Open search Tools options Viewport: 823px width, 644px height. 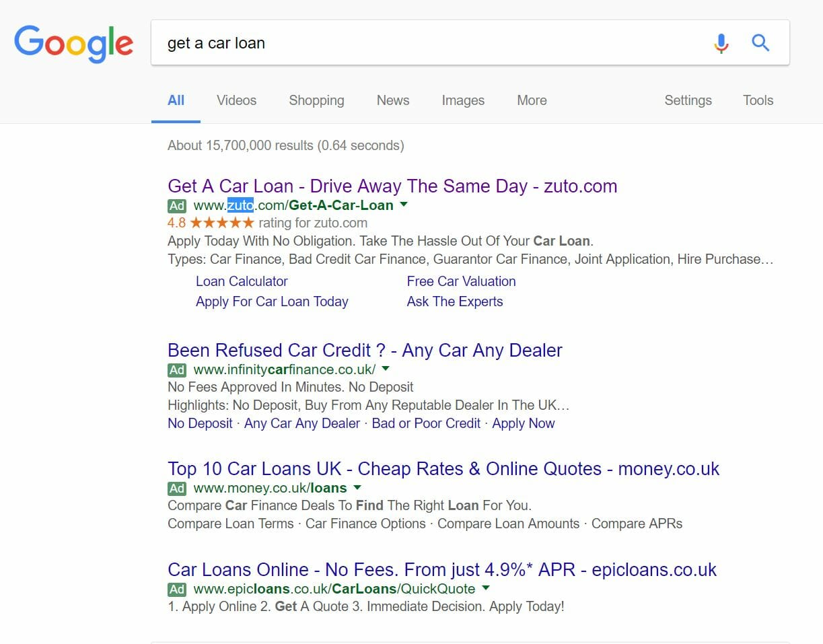[758, 100]
